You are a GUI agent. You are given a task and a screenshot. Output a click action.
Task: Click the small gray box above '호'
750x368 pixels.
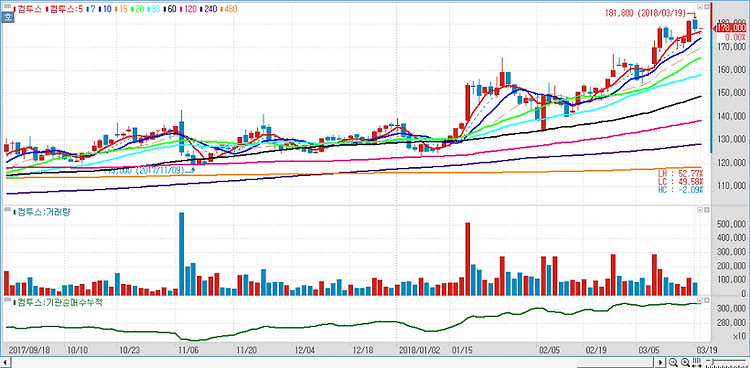click(x=7, y=6)
